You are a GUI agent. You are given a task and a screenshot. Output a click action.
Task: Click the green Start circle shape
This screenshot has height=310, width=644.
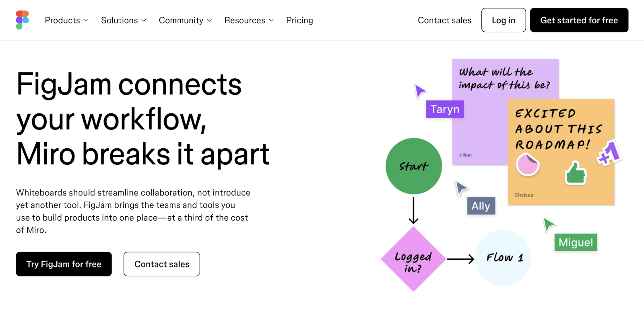pyautogui.click(x=413, y=166)
